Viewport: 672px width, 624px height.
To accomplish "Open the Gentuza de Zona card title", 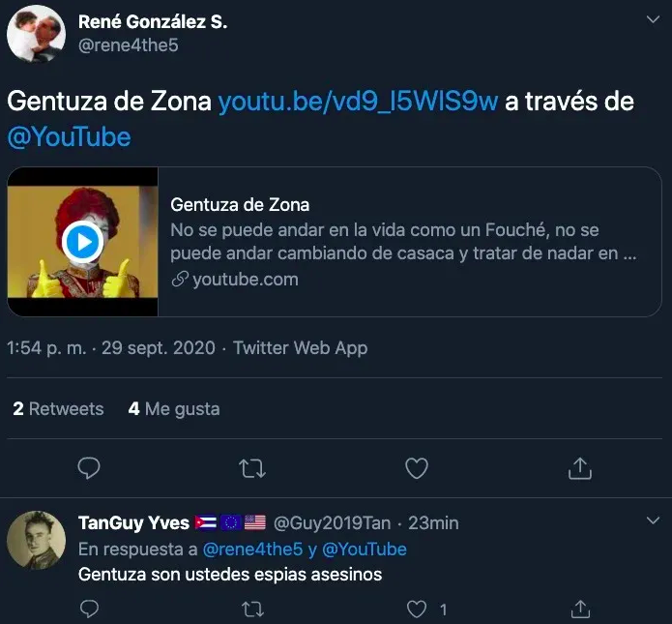I will click(240, 204).
